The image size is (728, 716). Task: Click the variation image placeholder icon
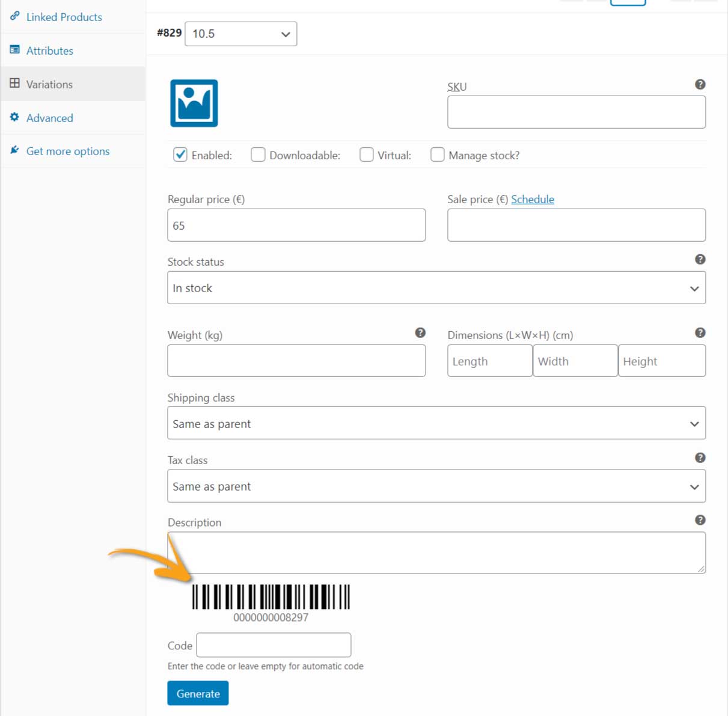[x=194, y=103]
